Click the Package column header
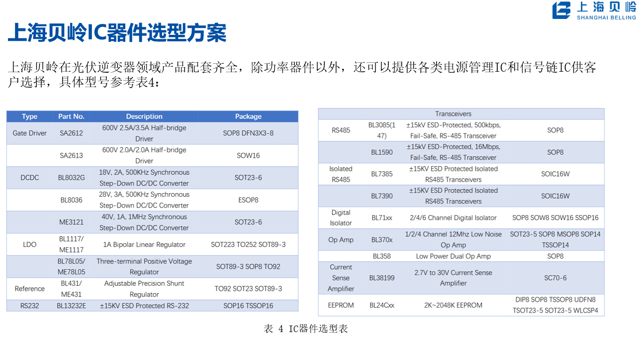 (x=248, y=116)
